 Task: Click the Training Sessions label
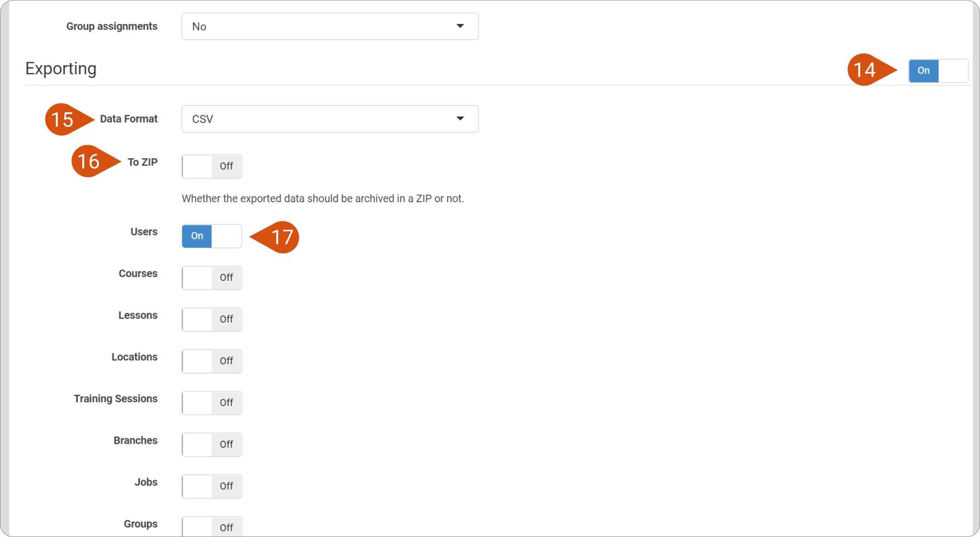tap(116, 399)
